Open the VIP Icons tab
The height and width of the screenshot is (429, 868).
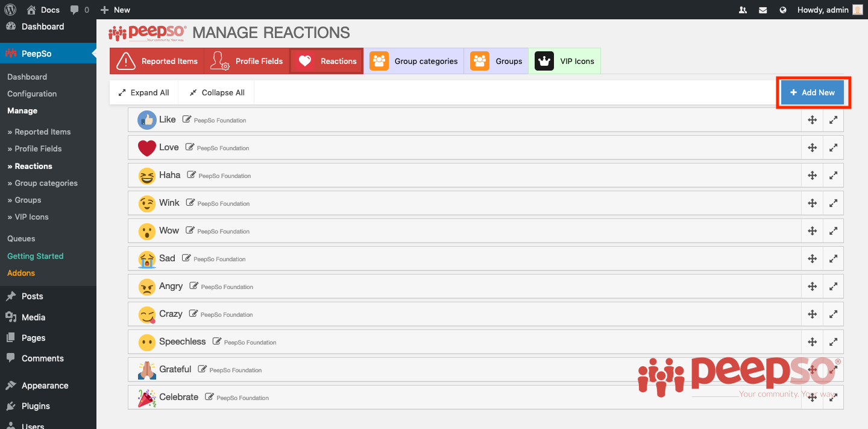[x=565, y=61]
